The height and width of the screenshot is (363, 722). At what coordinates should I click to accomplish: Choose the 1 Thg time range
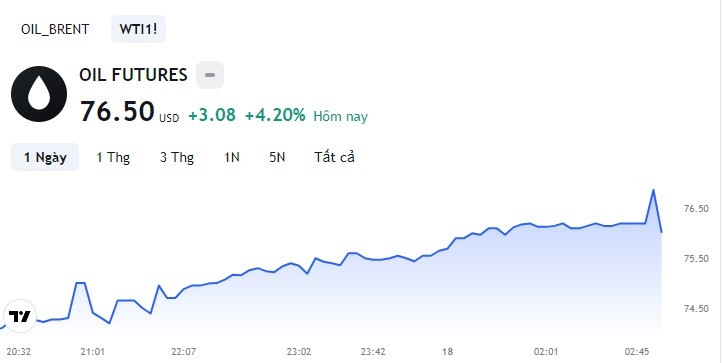(x=113, y=157)
